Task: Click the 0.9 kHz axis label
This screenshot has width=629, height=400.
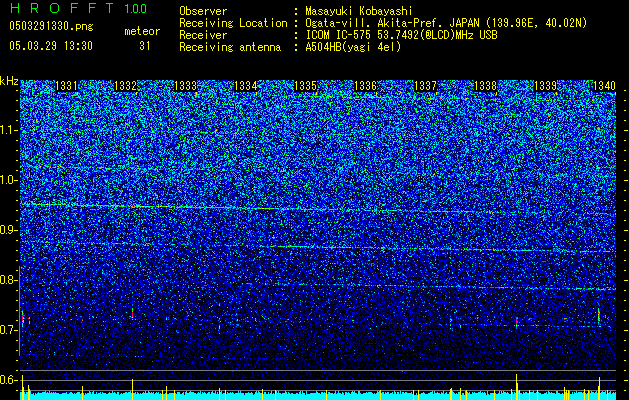Action: 9,230
